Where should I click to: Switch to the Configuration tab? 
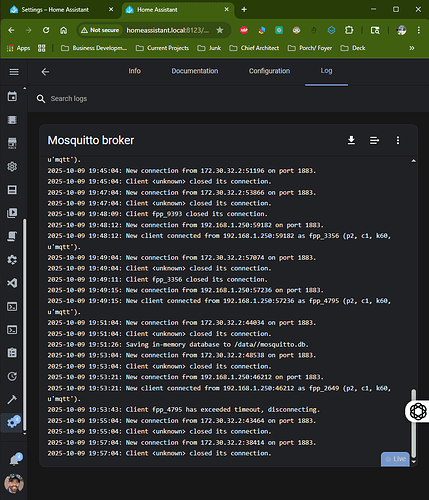tap(269, 71)
